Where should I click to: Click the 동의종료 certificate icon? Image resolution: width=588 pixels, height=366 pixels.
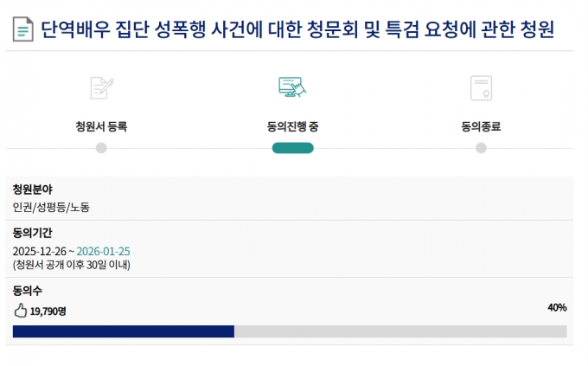click(481, 87)
